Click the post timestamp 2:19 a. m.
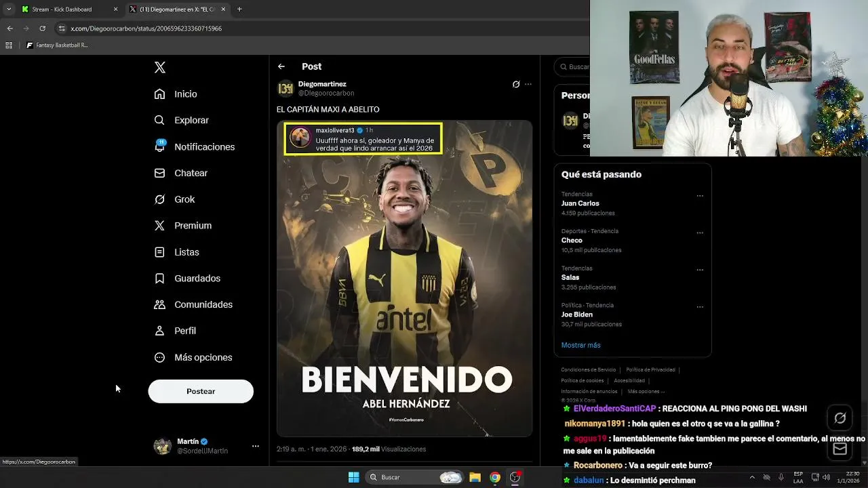The width and height of the screenshot is (868, 488). point(311,449)
